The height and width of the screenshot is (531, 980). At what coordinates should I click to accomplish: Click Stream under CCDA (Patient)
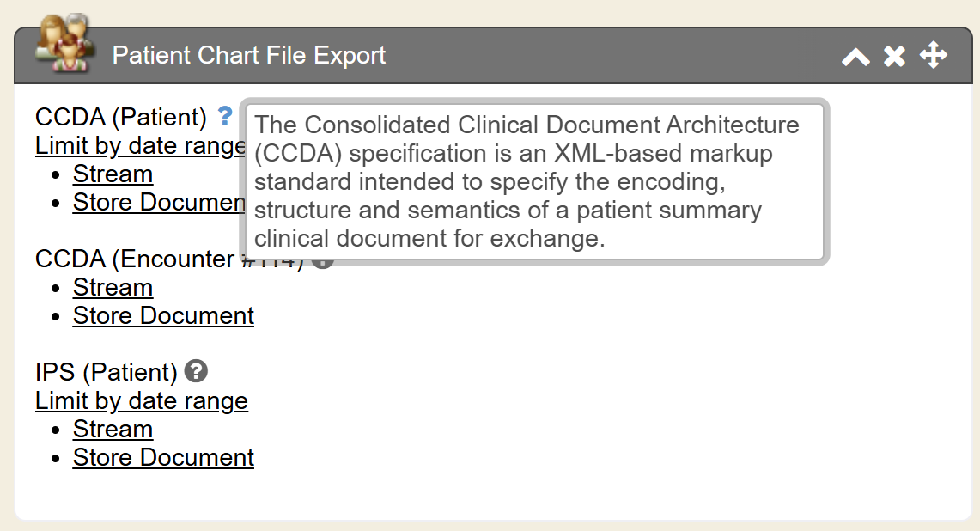113,174
